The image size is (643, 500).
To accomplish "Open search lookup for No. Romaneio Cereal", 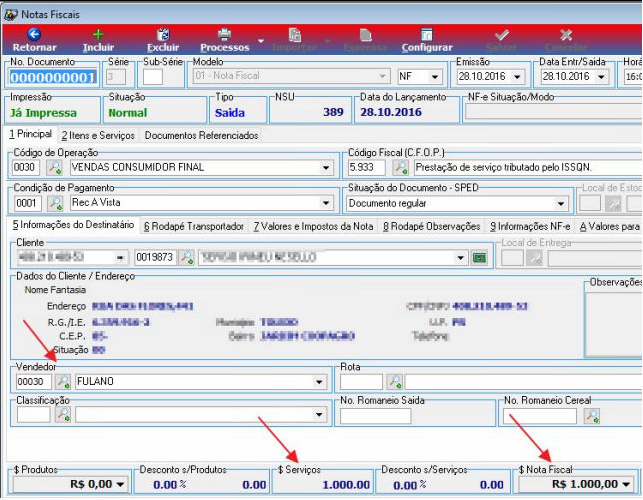I will coord(592,416).
